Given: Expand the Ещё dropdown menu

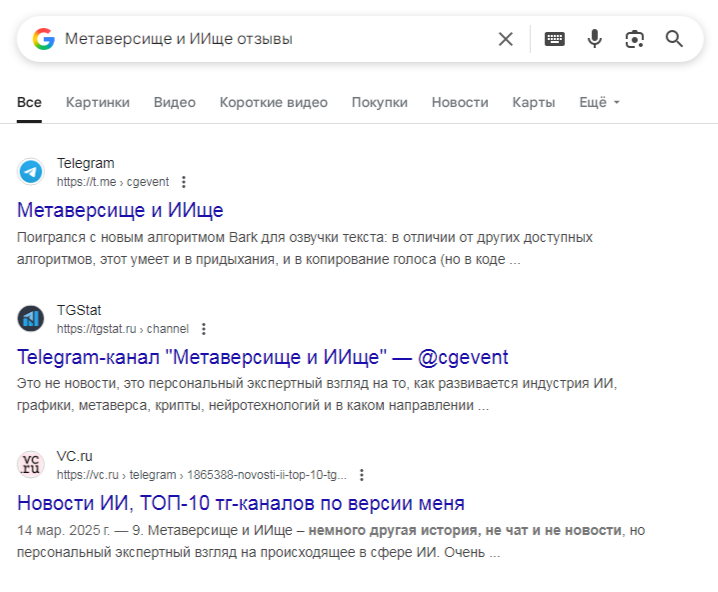Looking at the screenshot, I should point(599,102).
